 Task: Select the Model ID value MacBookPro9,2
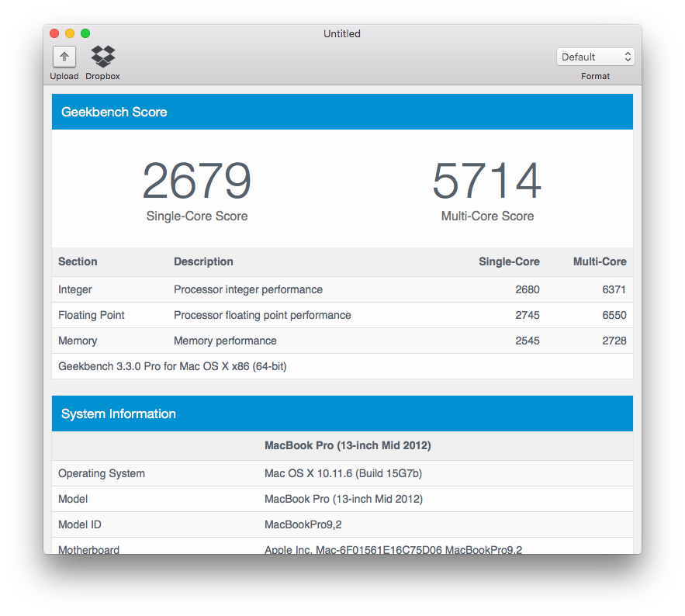pyautogui.click(x=303, y=524)
